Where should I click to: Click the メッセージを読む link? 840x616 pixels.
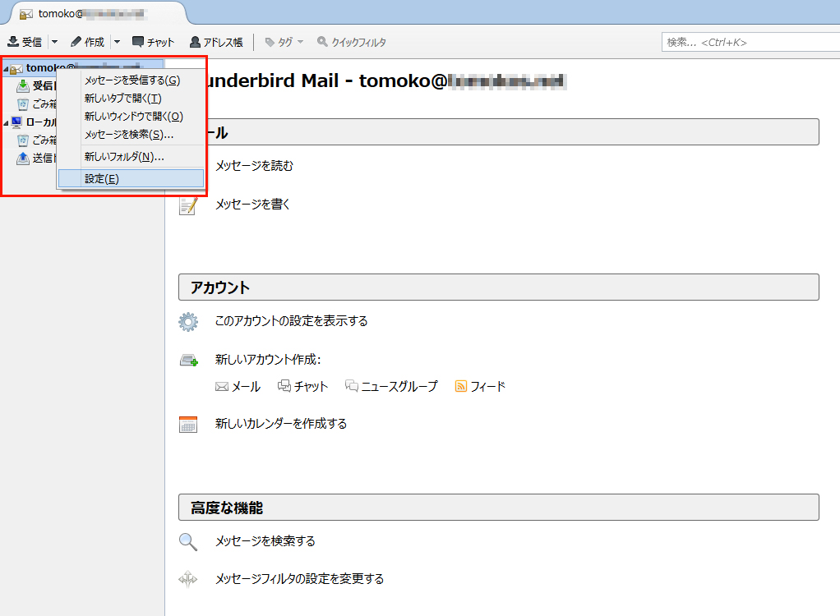click(x=254, y=166)
